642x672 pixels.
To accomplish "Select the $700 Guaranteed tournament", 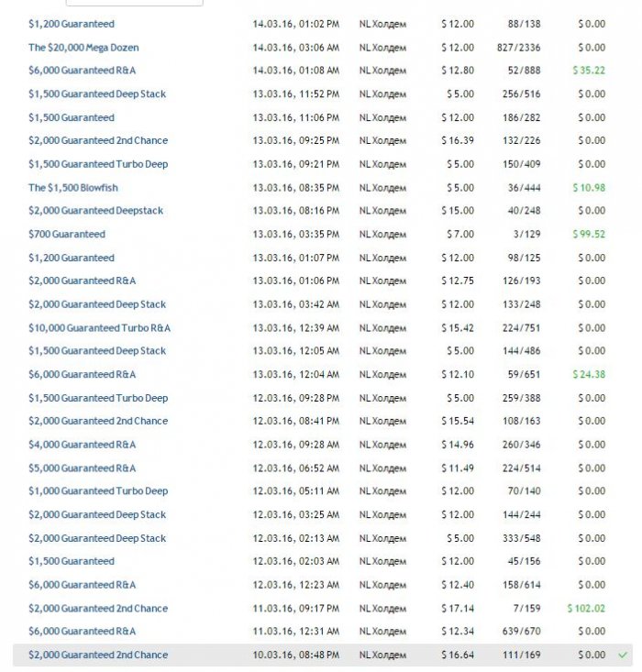I will coord(66,234).
